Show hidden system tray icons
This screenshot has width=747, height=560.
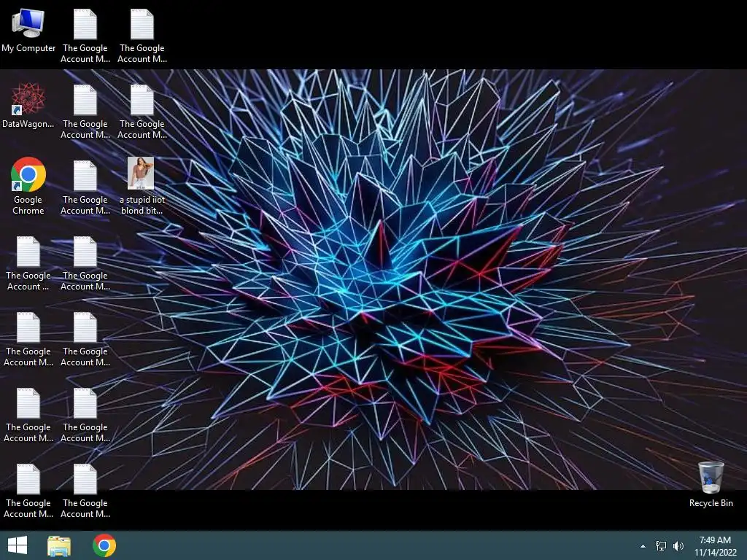643,546
